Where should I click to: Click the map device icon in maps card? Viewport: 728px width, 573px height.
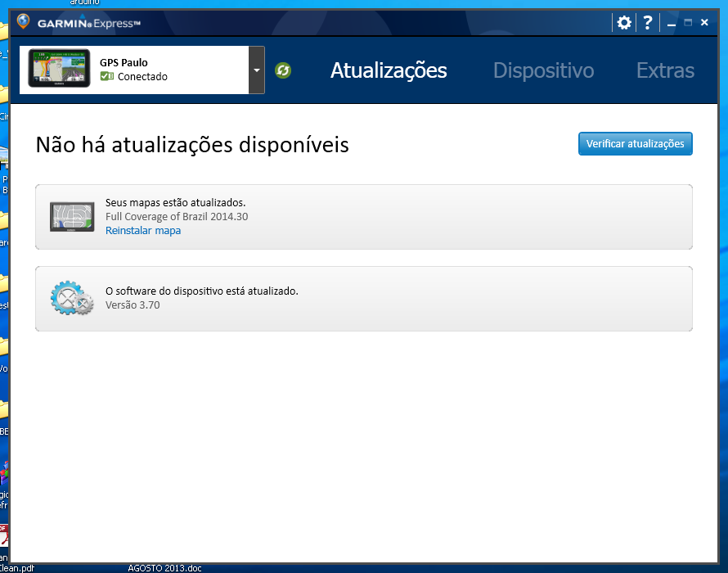pos(72,217)
